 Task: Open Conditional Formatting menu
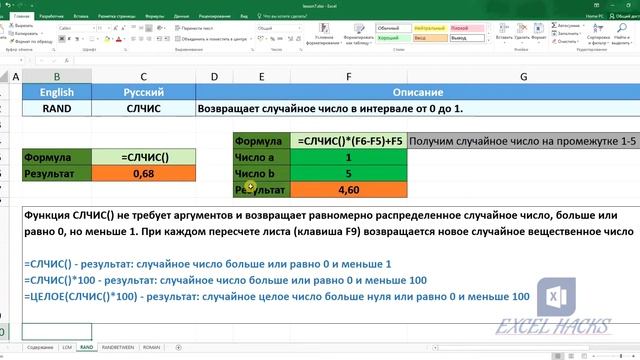click(x=324, y=34)
